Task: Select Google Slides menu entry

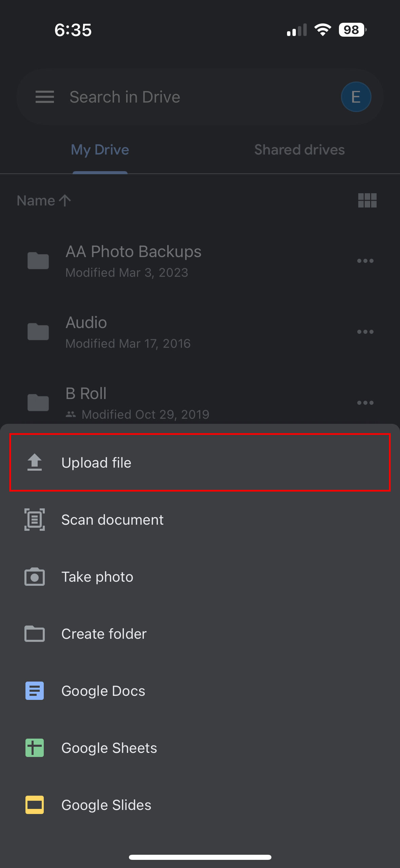Action: [106, 805]
